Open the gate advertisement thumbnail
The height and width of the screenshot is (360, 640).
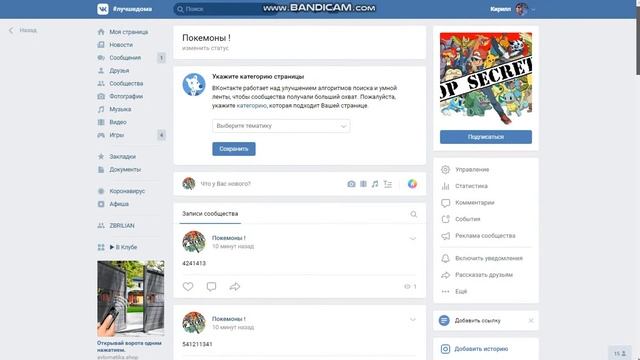[131, 298]
